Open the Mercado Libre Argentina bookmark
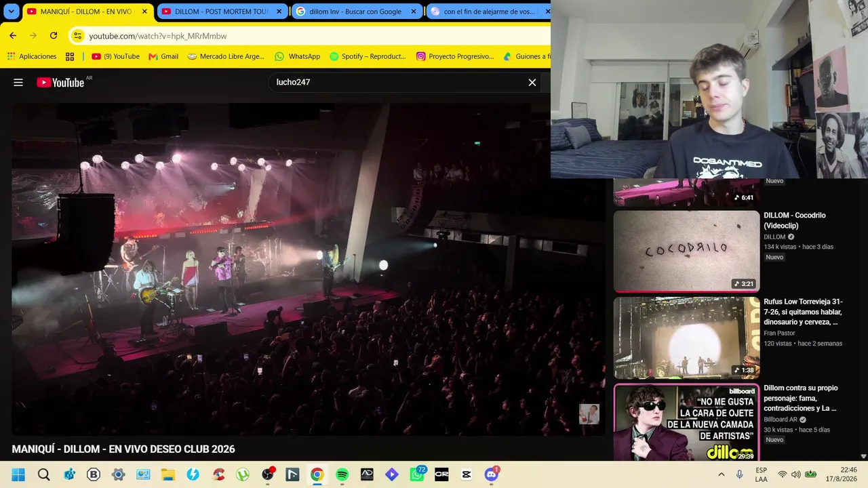Screen dimensions: 868x488 (226, 56)
